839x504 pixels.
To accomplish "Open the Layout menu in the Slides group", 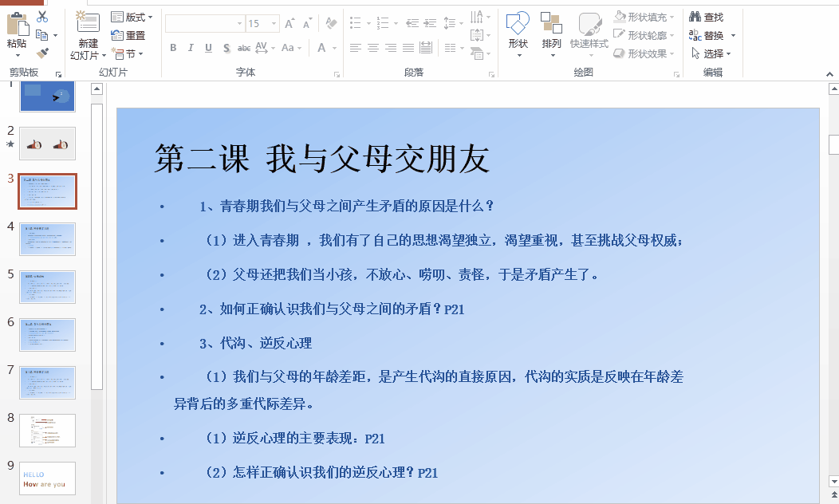I will [x=132, y=16].
